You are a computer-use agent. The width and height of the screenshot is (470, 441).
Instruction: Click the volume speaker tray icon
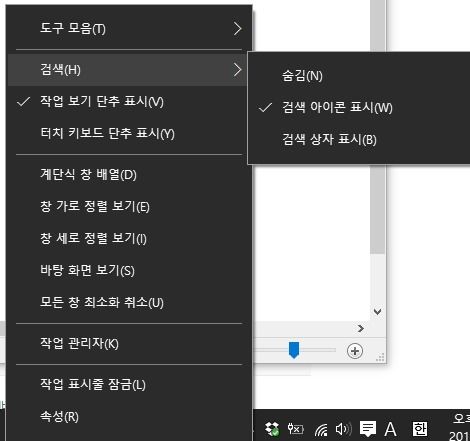[x=343, y=429]
